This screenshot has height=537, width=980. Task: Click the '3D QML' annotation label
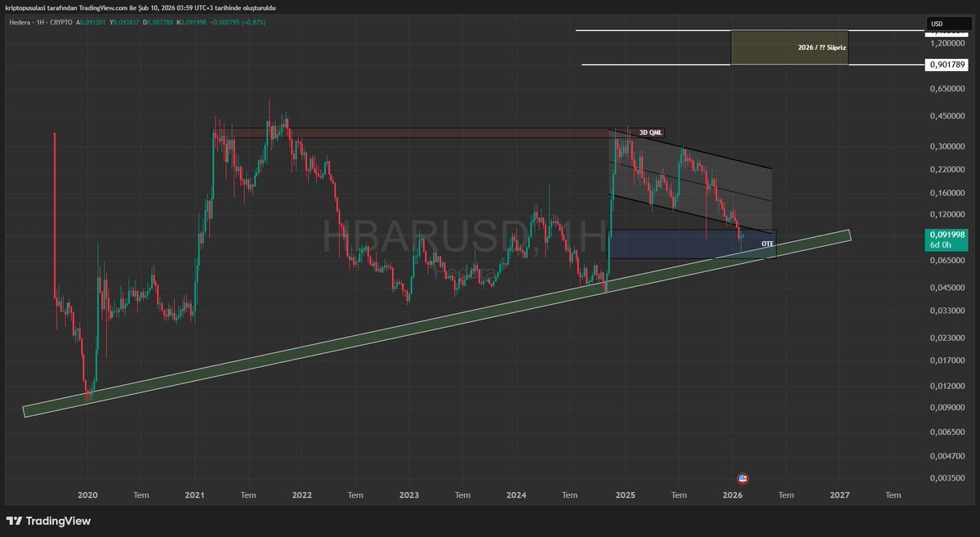point(650,132)
